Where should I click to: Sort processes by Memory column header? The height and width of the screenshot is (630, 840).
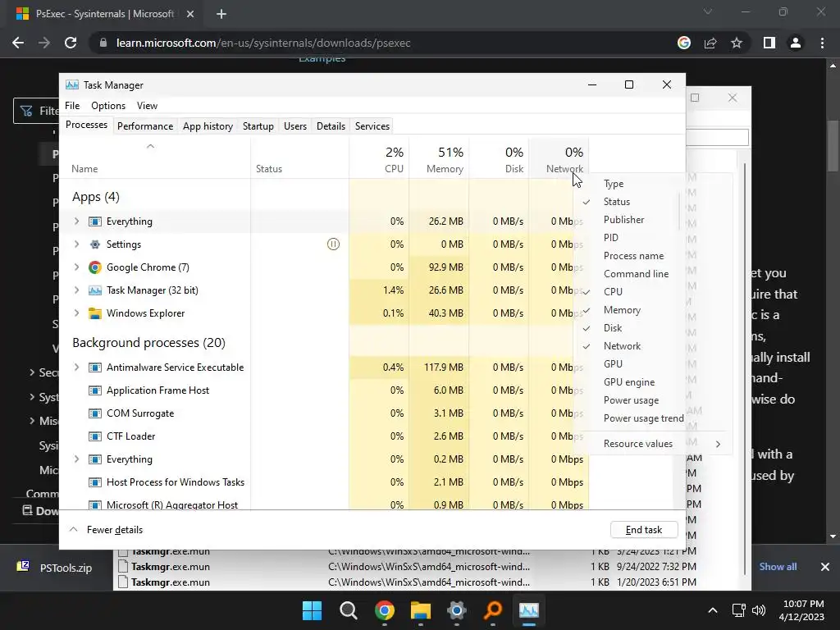pyautogui.click(x=440, y=157)
